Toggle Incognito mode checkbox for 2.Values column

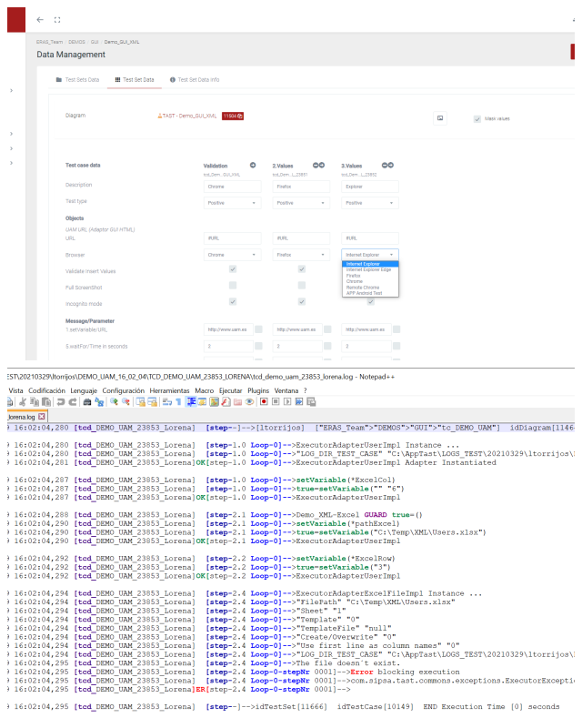tap(301, 301)
